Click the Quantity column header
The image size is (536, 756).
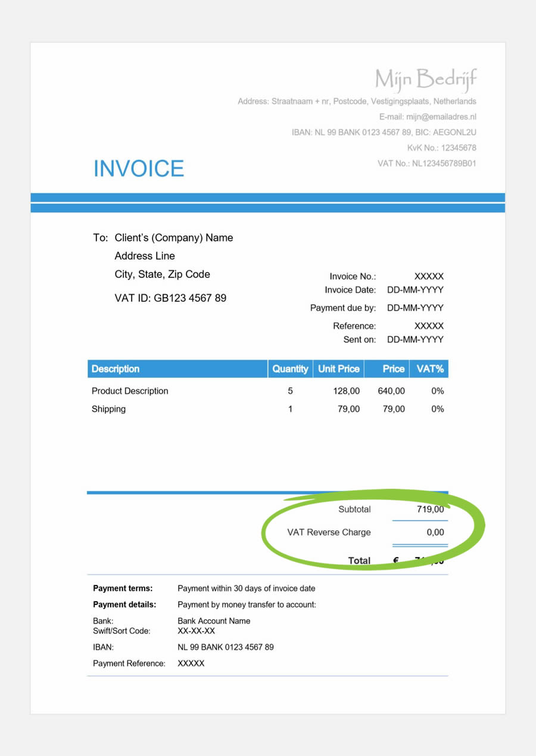click(290, 369)
